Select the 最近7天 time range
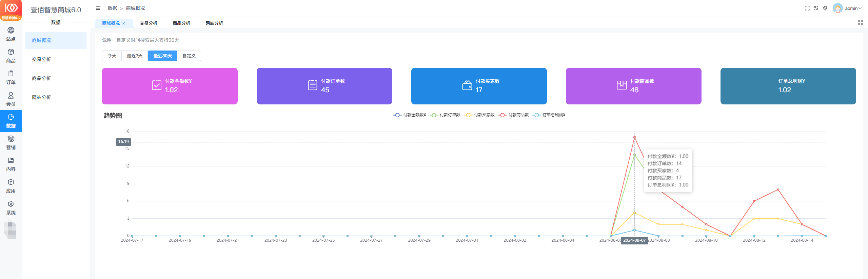 tap(135, 56)
